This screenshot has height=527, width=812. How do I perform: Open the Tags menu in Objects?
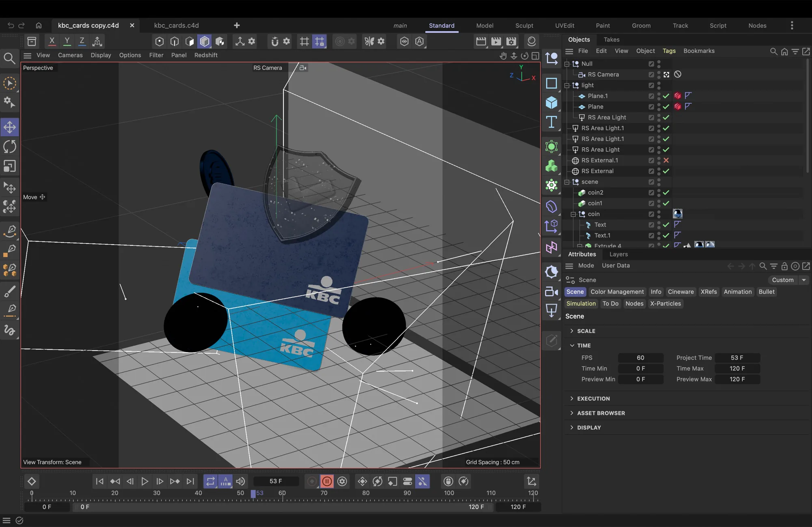669,51
